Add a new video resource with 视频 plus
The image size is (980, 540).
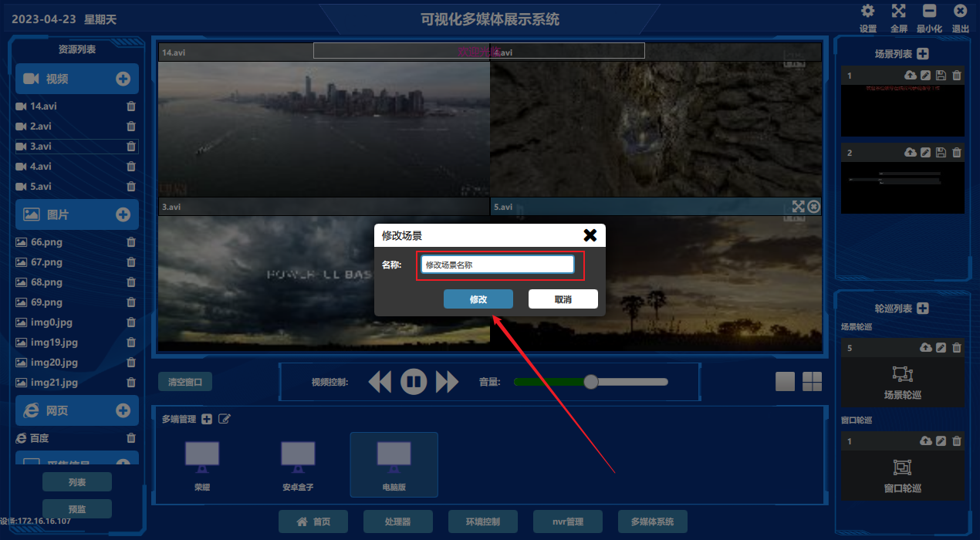pos(123,79)
